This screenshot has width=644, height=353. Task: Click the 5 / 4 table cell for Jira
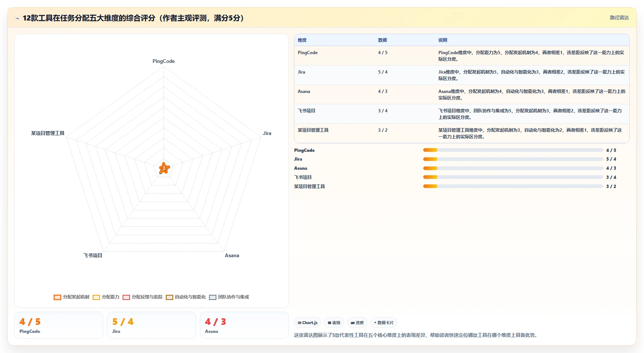(383, 72)
